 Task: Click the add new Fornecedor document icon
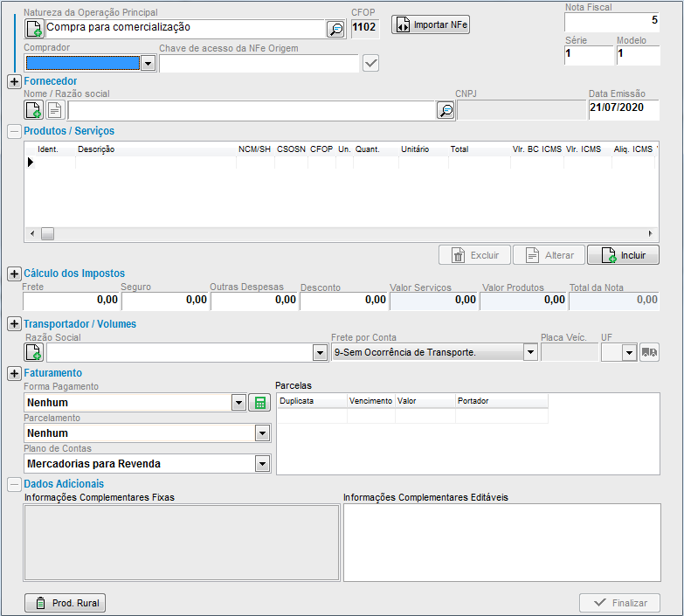tap(34, 110)
